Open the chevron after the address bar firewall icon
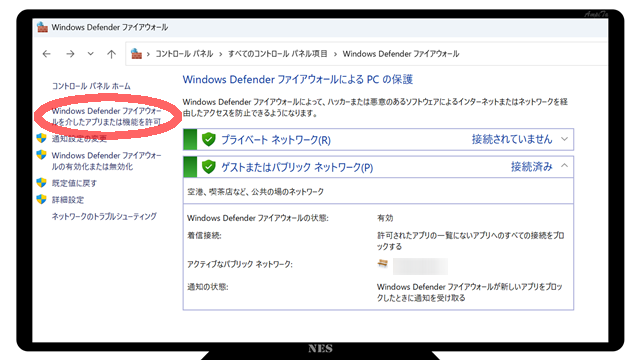The width and height of the screenshot is (640, 360). [x=148, y=54]
